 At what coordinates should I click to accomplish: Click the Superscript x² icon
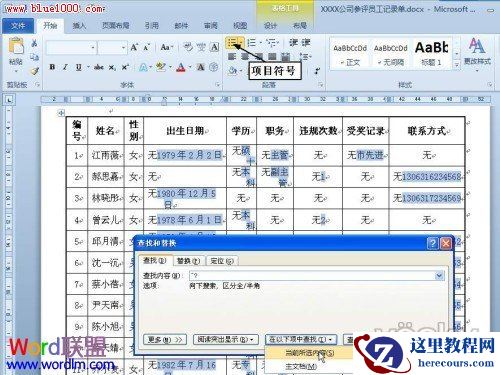[x=125, y=68]
